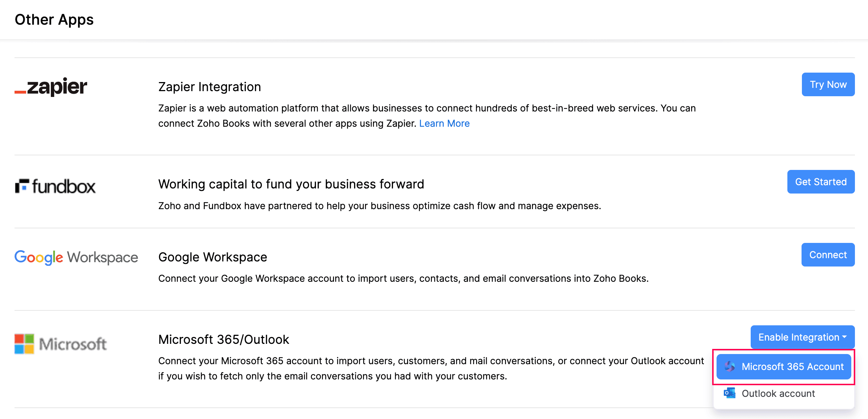Click the Try Now button for Zapier

pyautogui.click(x=828, y=84)
